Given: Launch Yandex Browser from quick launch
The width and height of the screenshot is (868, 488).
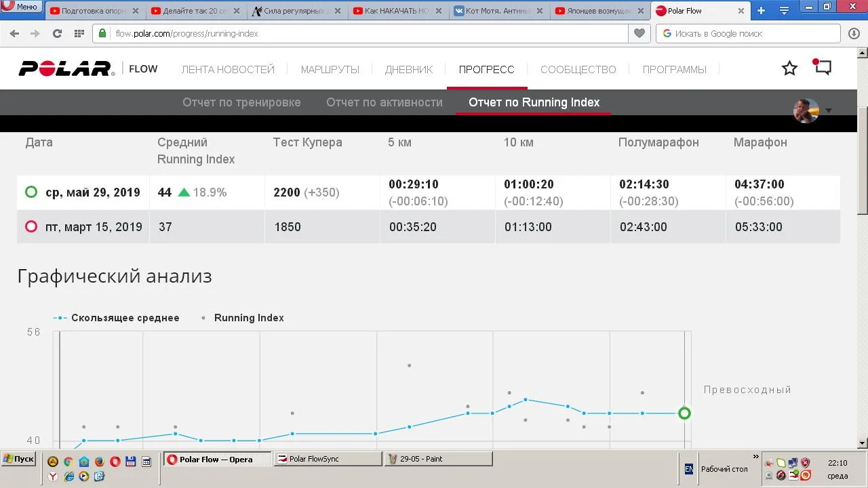Looking at the screenshot, I should (53, 476).
